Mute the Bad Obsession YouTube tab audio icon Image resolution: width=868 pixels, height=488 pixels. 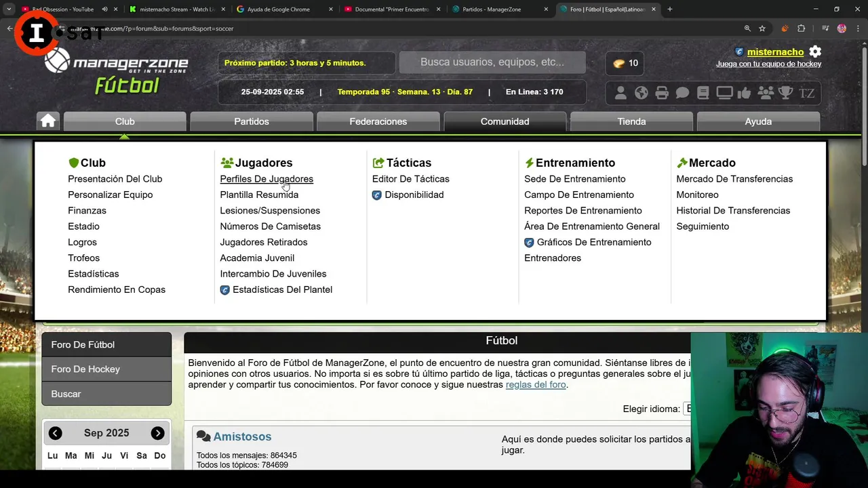104,9
